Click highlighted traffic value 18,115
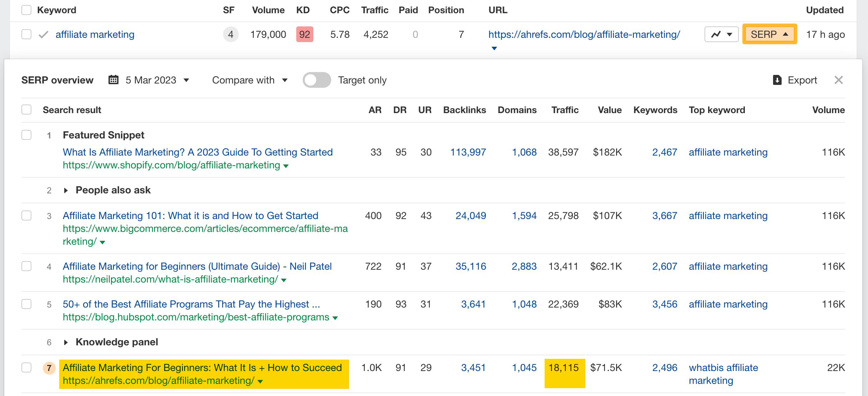The width and height of the screenshot is (868, 396). 564,368
